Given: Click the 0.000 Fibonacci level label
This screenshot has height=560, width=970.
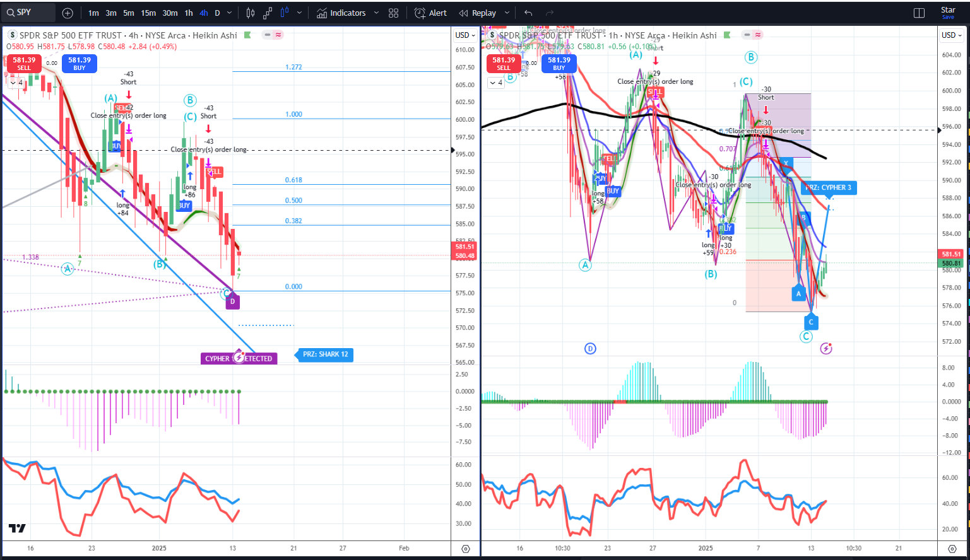Looking at the screenshot, I should pyautogui.click(x=293, y=286).
